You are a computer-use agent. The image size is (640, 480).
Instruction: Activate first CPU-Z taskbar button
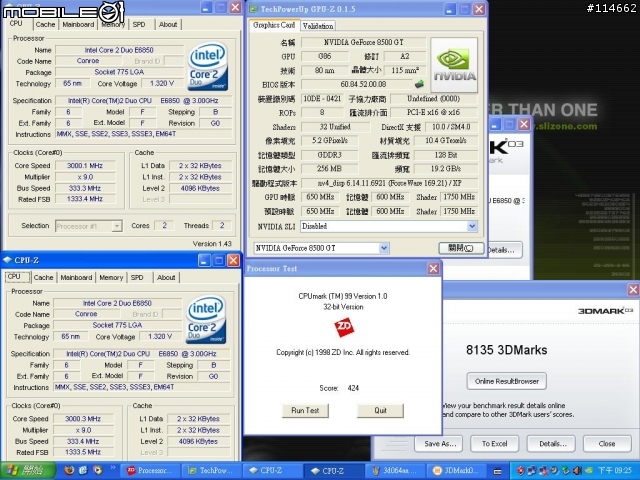pyautogui.click(x=273, y=471)
